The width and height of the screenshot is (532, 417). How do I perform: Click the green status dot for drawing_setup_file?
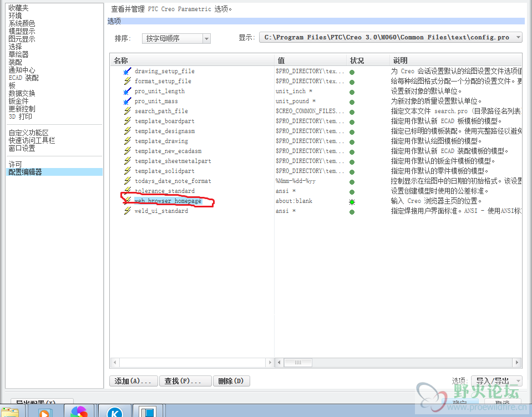point(352,72)
